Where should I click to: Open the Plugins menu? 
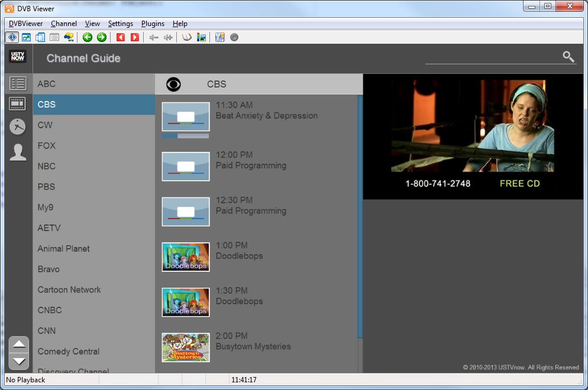pyautogui.click(x=153, y=24)
